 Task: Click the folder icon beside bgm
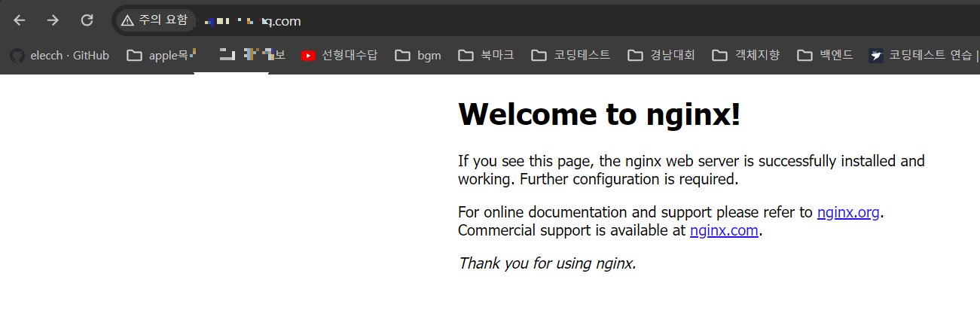point(402,55)
